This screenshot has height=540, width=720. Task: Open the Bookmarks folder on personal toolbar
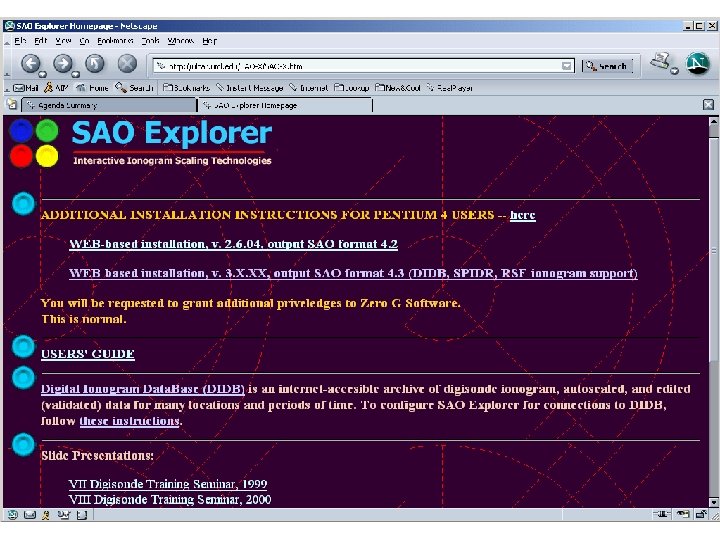[x=186, y=87]
